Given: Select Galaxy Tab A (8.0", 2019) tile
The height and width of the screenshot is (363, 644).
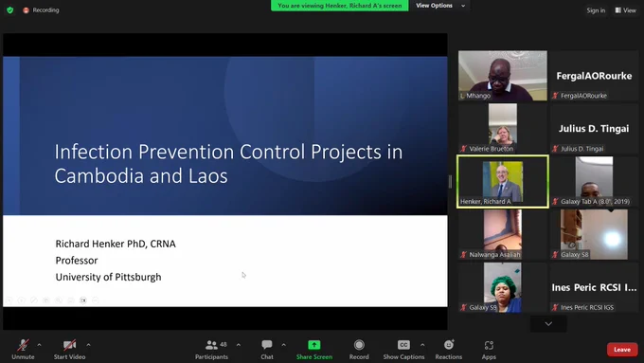Looking at the screenshot, I should click(x=594, y=181).
